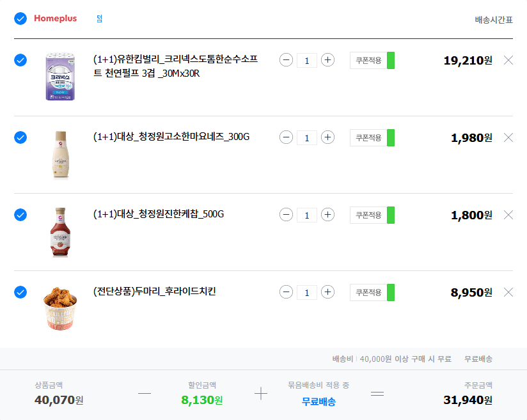Uncheck the fried chicken item
The image size is (527, 420).
tap(20, 292)
